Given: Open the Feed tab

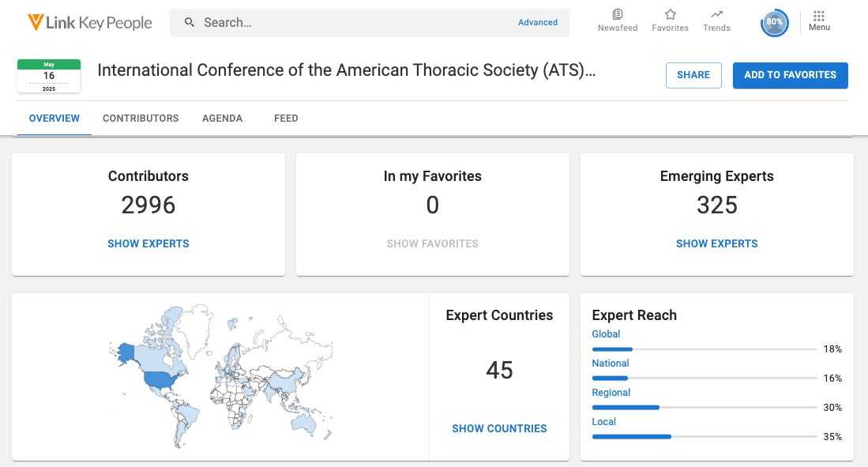Looking at the screenshot, I should [286, 119].
